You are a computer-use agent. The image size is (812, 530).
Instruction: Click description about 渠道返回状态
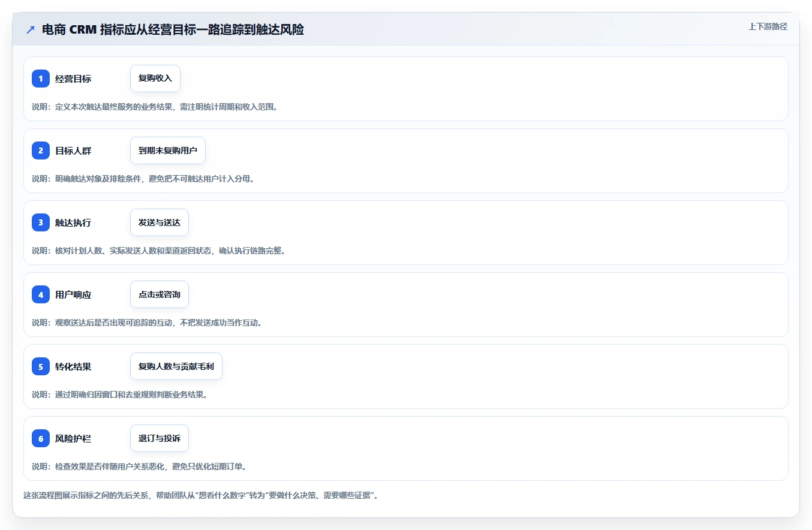point(159,251)
